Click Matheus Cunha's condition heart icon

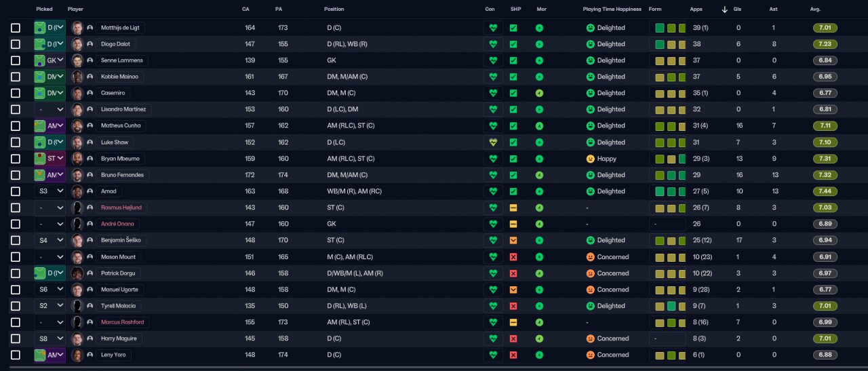pyautogui.click(x=494, y=125)
